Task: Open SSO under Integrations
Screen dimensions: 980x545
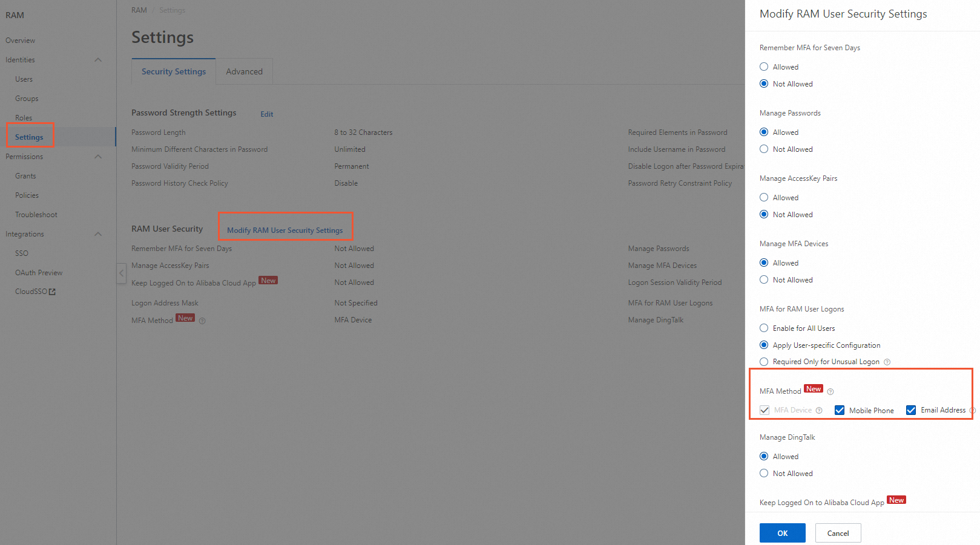Action: 22,253
